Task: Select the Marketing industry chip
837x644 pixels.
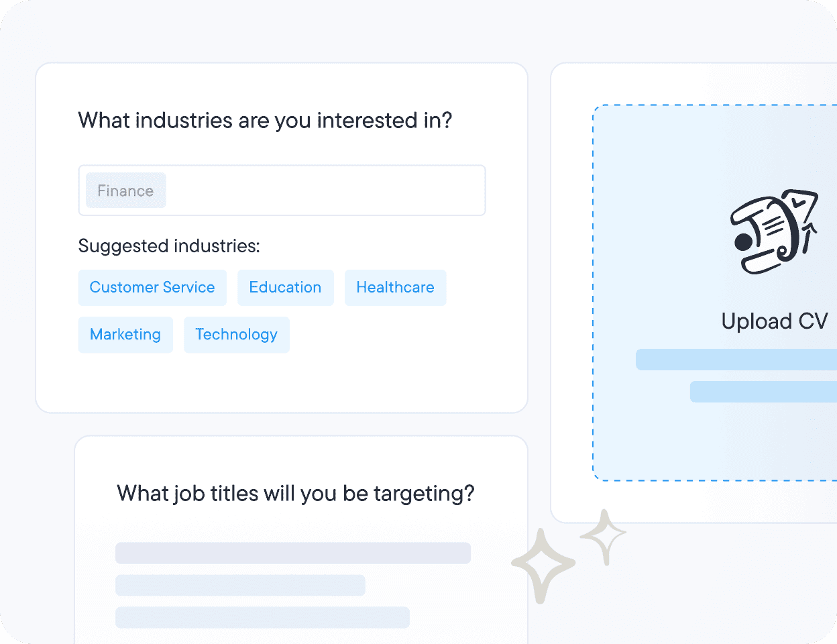Action: point(125,335)
